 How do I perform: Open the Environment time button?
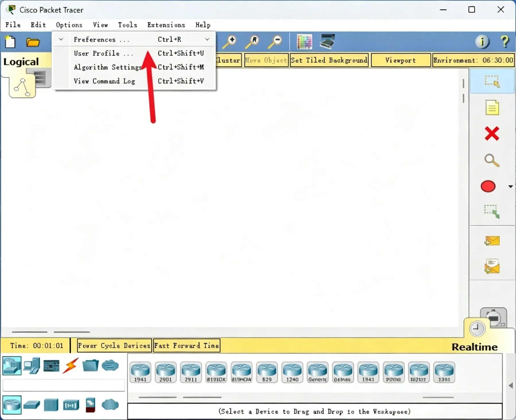473,60
